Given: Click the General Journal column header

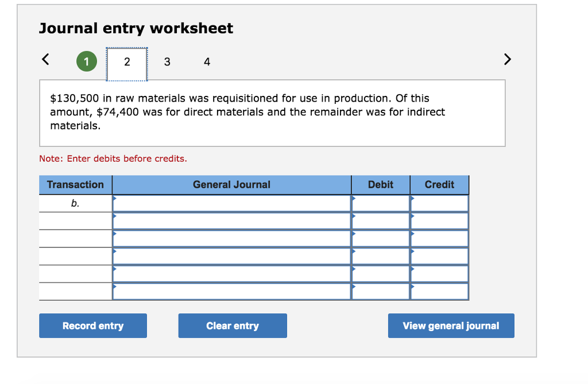Looking at the screenshot, I should (x=232, y=184).
